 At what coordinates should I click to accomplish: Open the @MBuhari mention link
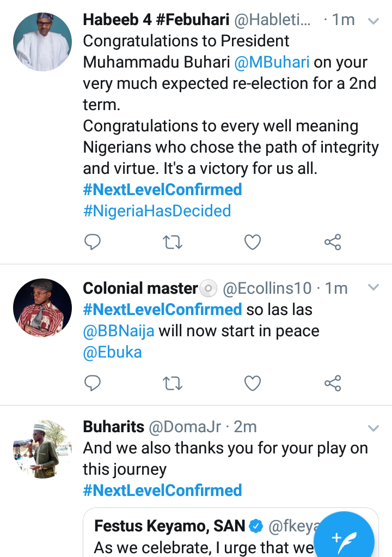point(272,62)
